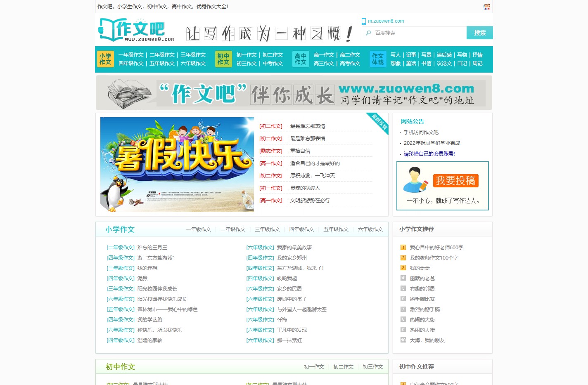The image size is (588, 385).
Task: Click the 小学作文 yellow badge in navigation
Action: coord(105,59)
